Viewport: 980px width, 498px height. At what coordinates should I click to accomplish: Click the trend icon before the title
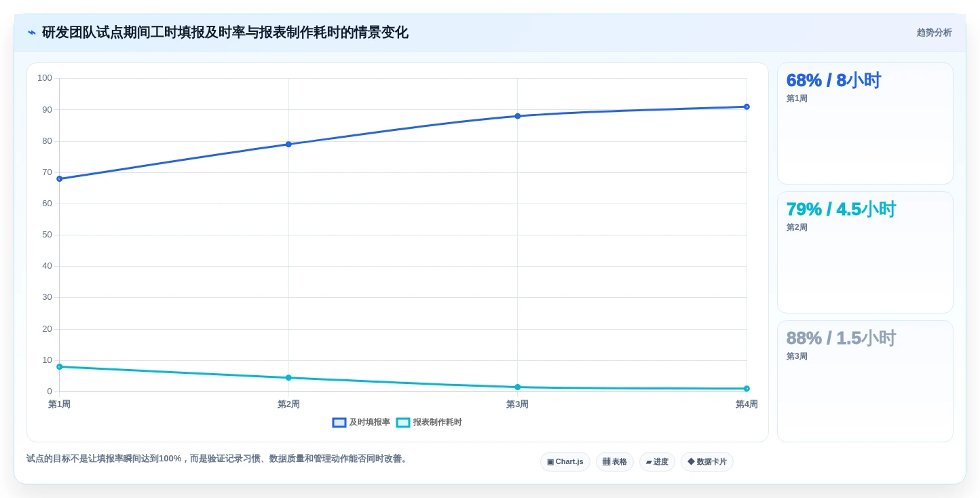pyautogui.click(x=32, y=33)
